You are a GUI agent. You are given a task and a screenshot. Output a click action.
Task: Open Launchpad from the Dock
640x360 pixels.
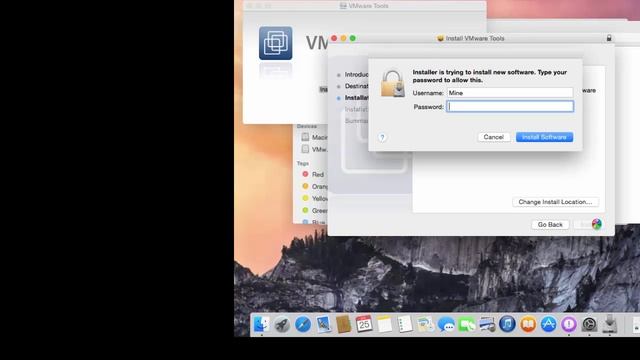(282, 325)
